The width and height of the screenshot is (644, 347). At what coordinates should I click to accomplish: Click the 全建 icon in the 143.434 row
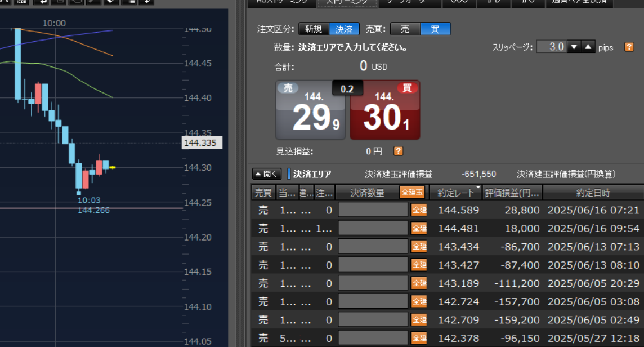pyautogui.click(x=419, y=246)
